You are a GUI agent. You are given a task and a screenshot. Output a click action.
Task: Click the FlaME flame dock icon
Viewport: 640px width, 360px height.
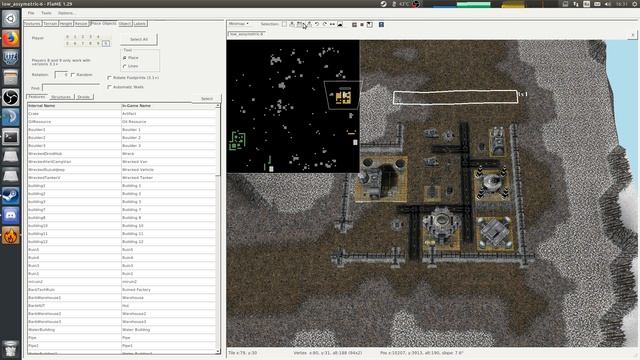[11, 236]
